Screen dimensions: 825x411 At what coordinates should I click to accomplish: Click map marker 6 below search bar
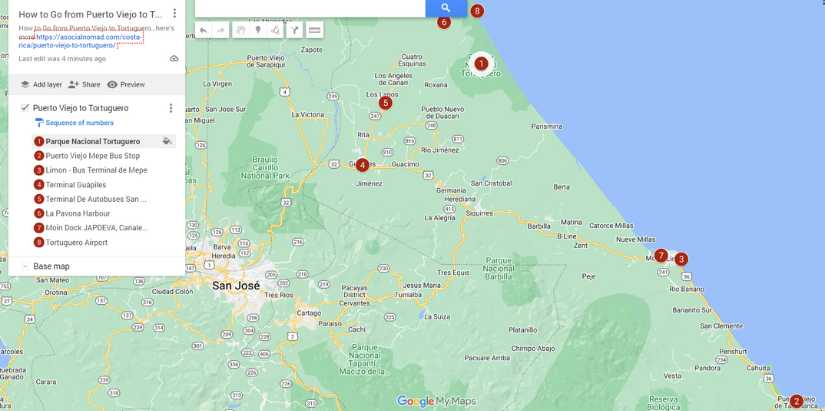[x=444, y=22]
